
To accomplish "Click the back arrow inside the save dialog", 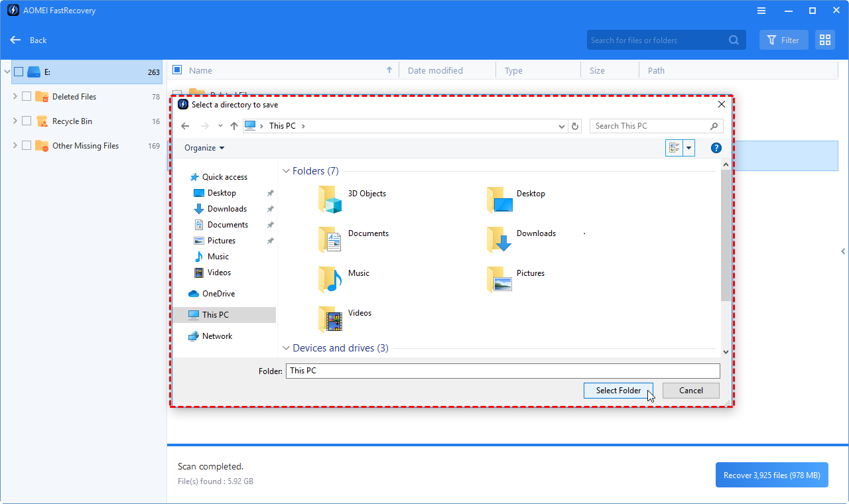I will (185, 125).
